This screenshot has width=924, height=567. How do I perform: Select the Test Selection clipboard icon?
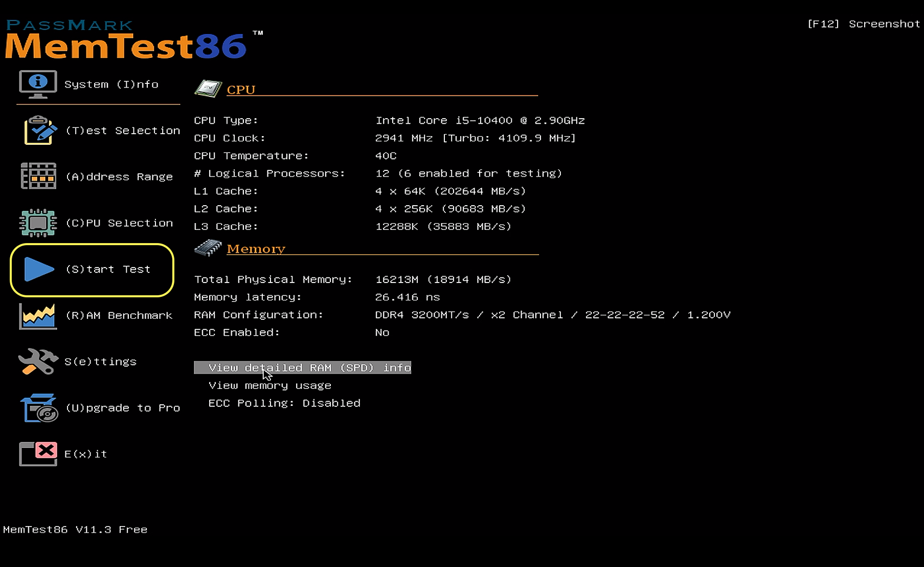click(39, 130)
